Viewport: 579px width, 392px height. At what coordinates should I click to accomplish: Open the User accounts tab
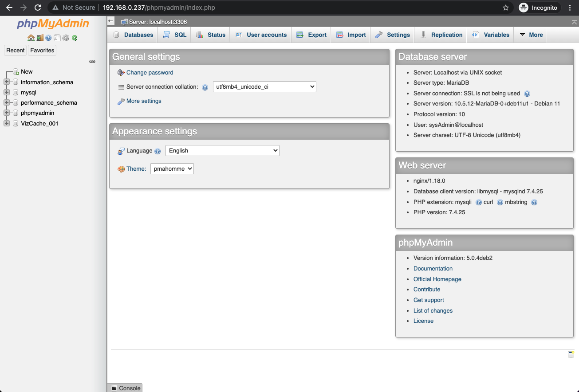coord(261,35)
